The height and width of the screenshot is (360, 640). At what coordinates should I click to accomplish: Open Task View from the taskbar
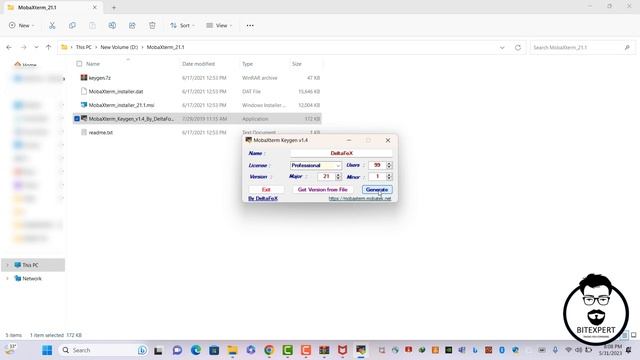pyautogui.click(x=158, y=350)
